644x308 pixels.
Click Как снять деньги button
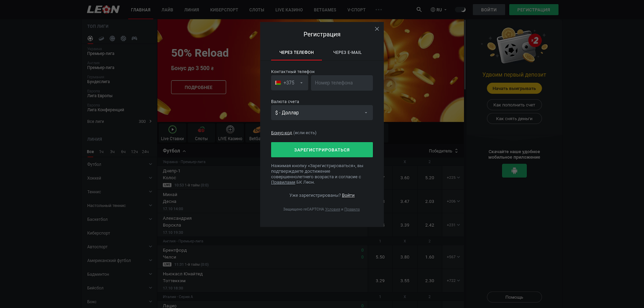coord(514,119)
